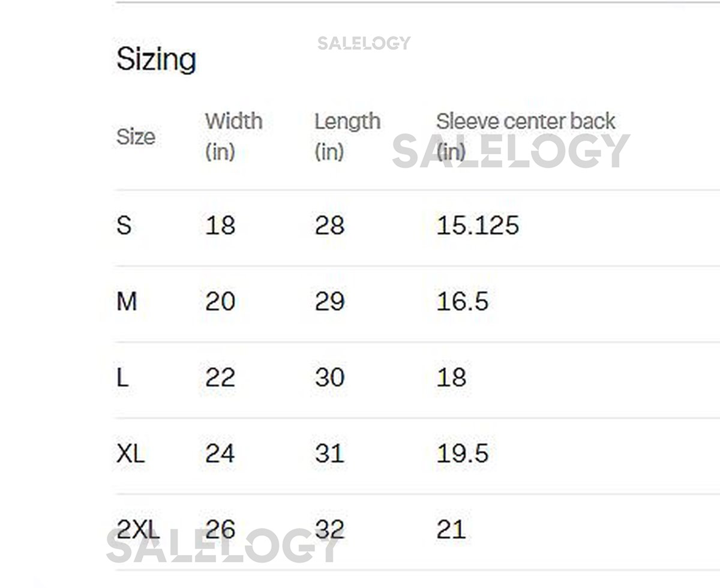Click the width value 20 for medium
720x588 pixels.
tap(220, 301)
